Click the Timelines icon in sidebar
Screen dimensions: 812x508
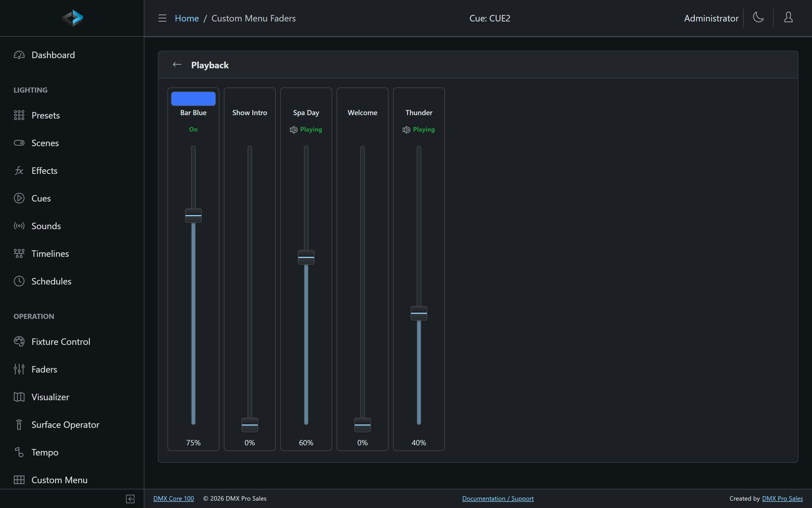point(19,254)
